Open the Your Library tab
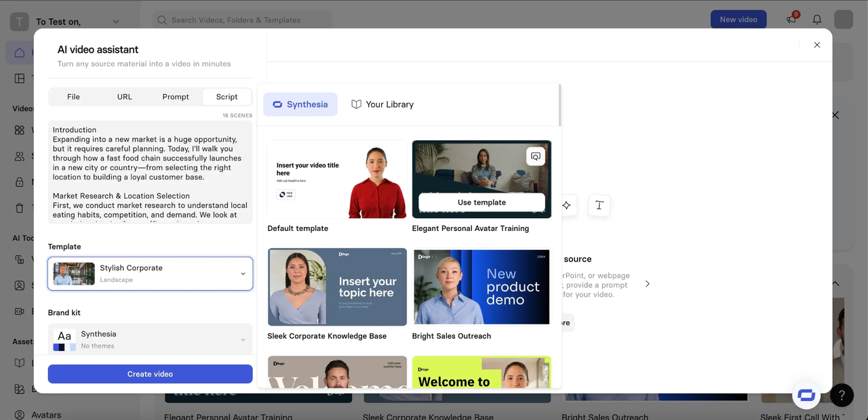 (382, 104)
